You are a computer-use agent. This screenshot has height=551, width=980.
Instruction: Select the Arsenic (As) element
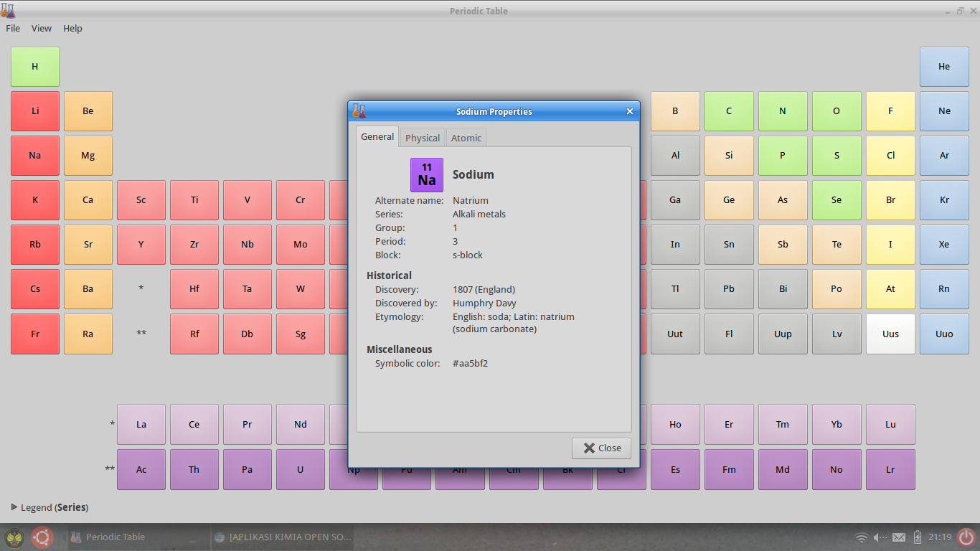[x=783, y=200]
